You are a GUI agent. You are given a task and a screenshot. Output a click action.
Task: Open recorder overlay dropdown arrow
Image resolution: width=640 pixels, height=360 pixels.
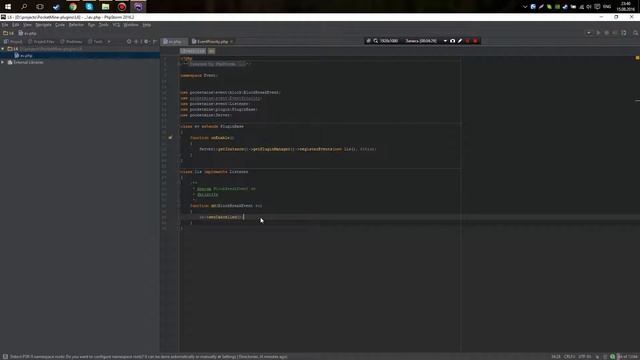point(445,41)
